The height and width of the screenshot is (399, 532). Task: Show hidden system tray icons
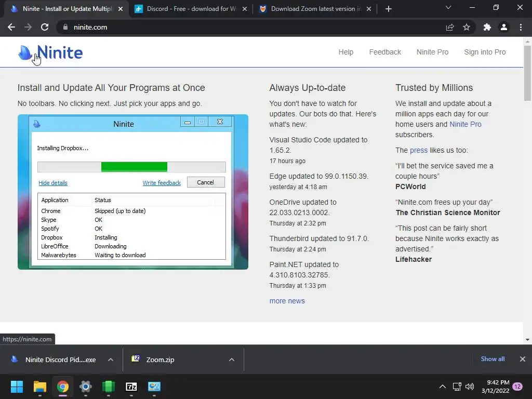(x=443, y=387)
